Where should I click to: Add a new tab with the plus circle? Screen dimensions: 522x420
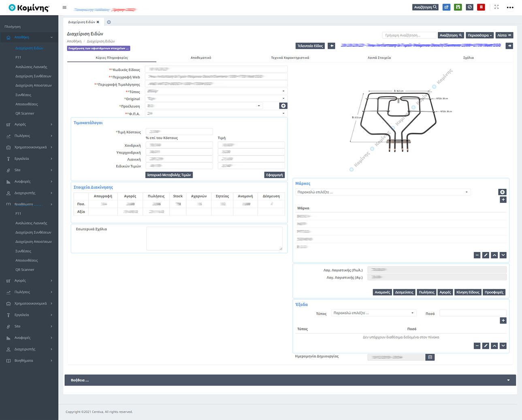[x=109, y=22]
